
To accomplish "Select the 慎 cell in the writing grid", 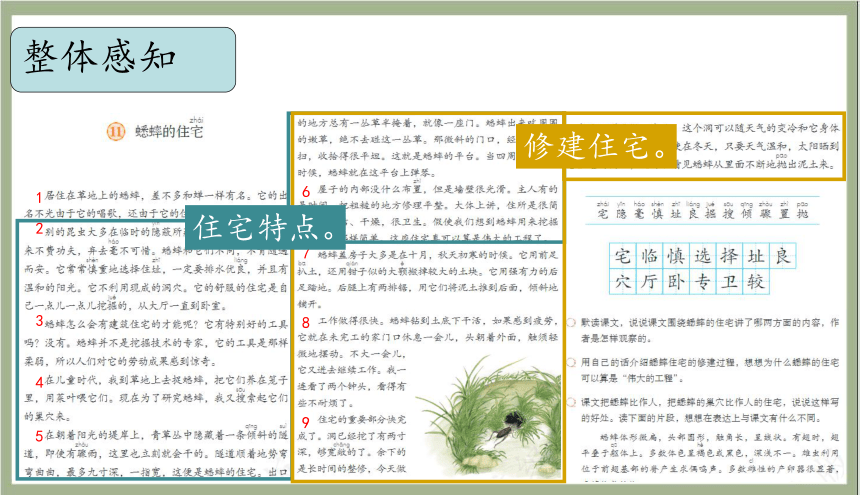I will pyautogui.click(x=676, y=256).
